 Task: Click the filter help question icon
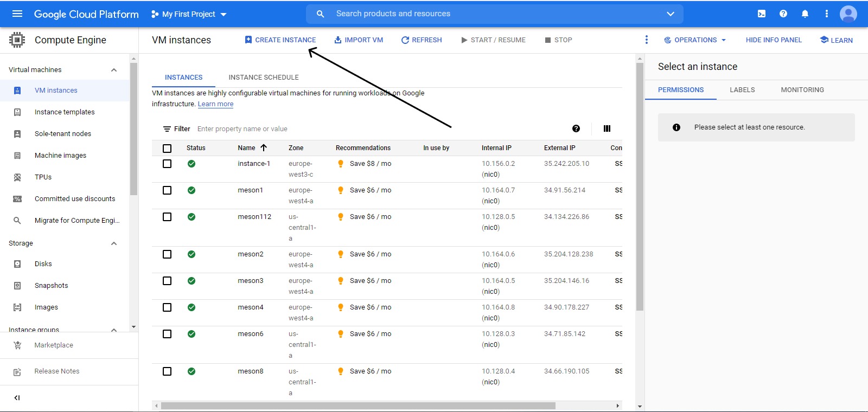pos(576,128)
